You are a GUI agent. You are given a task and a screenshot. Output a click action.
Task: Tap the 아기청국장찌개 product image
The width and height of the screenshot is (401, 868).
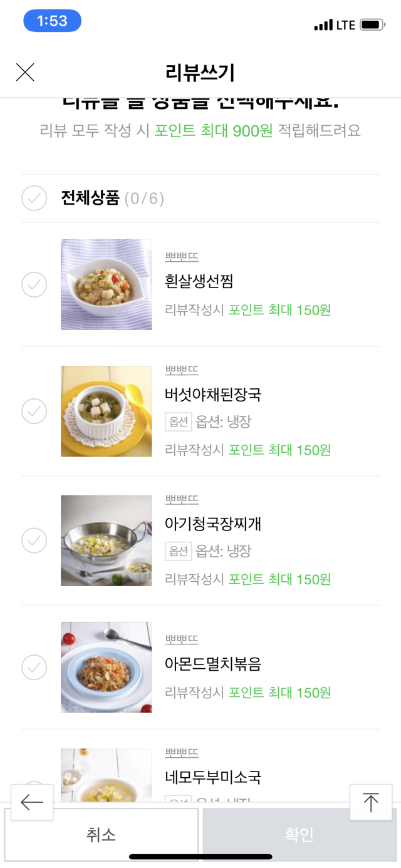[106, 540]
